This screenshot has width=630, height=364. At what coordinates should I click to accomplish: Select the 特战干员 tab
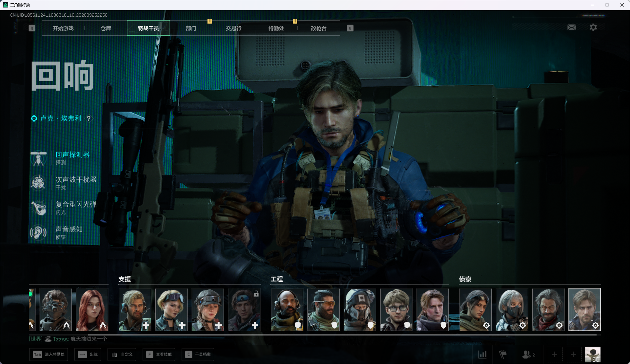tap(148, 28)
